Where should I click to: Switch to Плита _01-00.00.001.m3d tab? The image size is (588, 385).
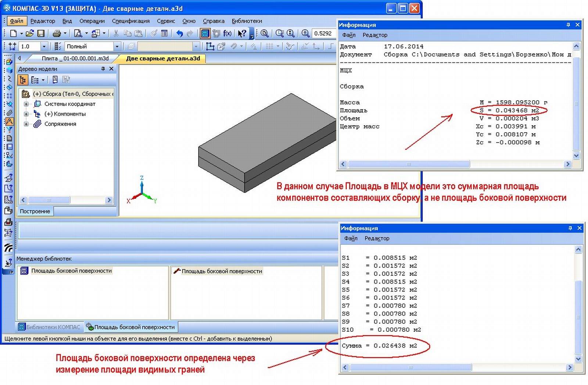75,58
